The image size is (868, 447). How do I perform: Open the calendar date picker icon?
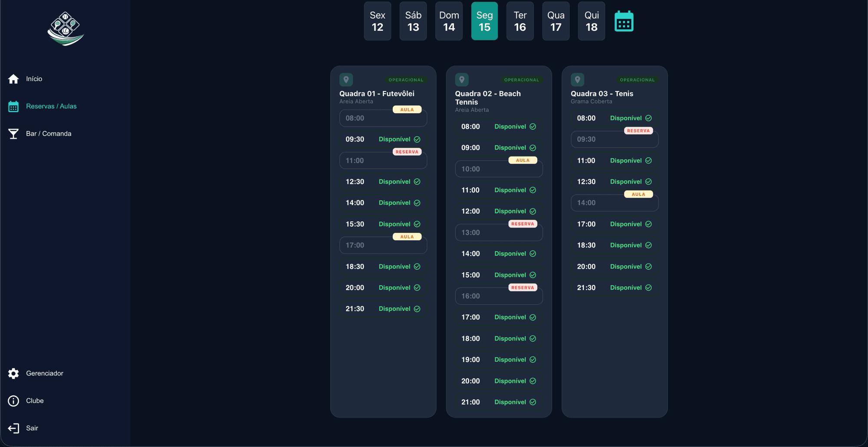tap(624, 21)
